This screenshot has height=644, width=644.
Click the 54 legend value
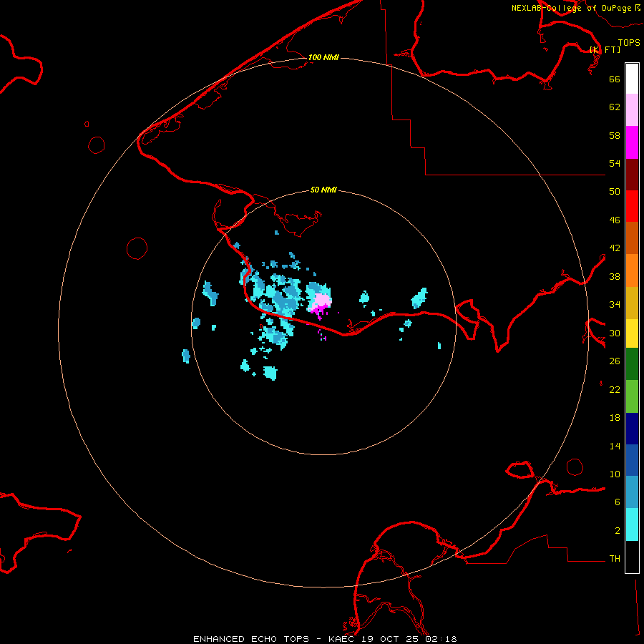point(615,163)
